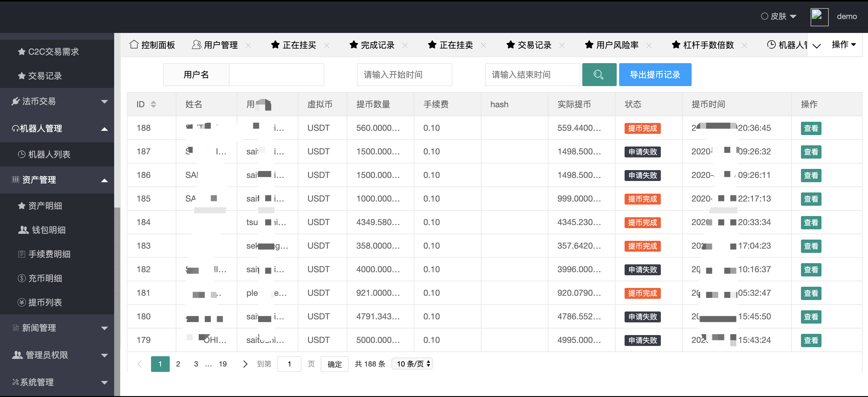868x397 pixels.
Task: Click the demo user avatar image
Action: pos(819,17)
